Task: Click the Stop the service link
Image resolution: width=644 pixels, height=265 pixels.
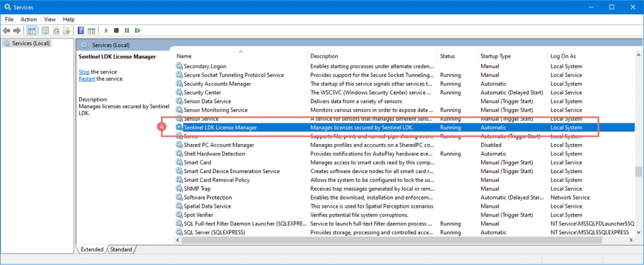Action: pyautogui.click(x=84, y=72)
